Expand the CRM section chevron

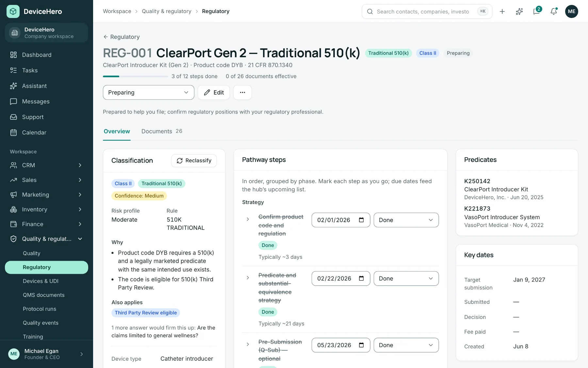[80, 165]
